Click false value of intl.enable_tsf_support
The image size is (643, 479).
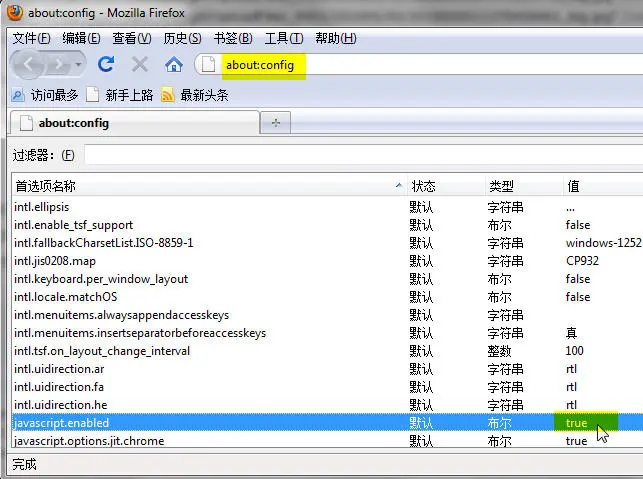point(578,225)
